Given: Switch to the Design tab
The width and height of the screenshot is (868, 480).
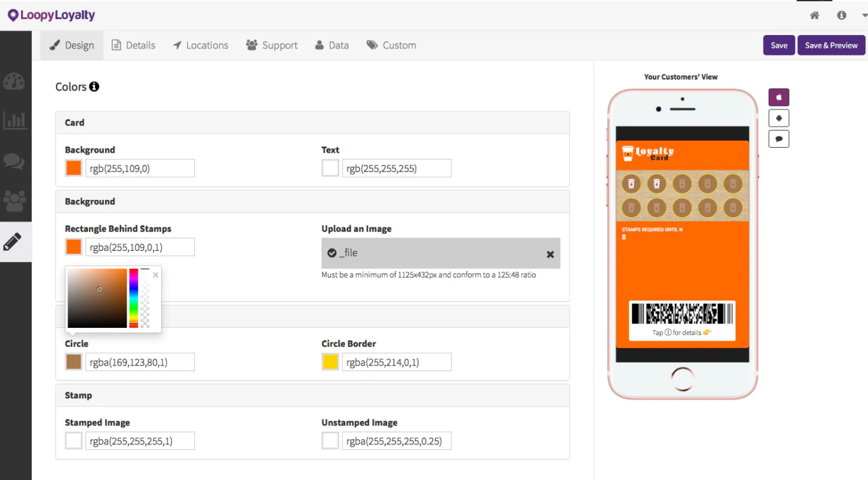Looking at the screenshot, I should [x=72, y=45].
